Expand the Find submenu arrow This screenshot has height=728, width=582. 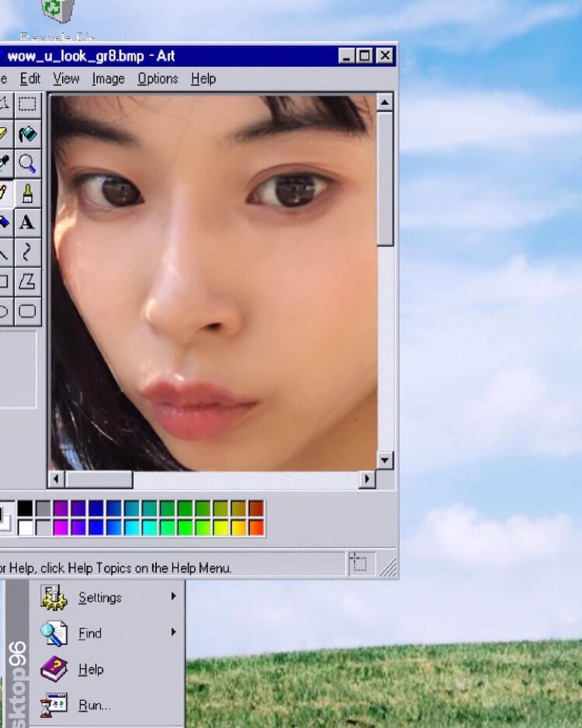pos(174,632)
